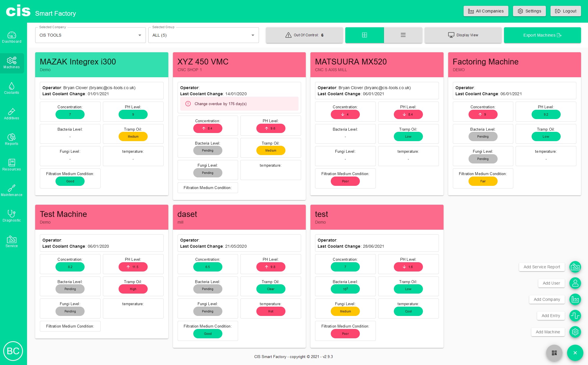Open the Coolants sidebar section
Viewport: 588px width, 365px height.
tap(12, 88)
